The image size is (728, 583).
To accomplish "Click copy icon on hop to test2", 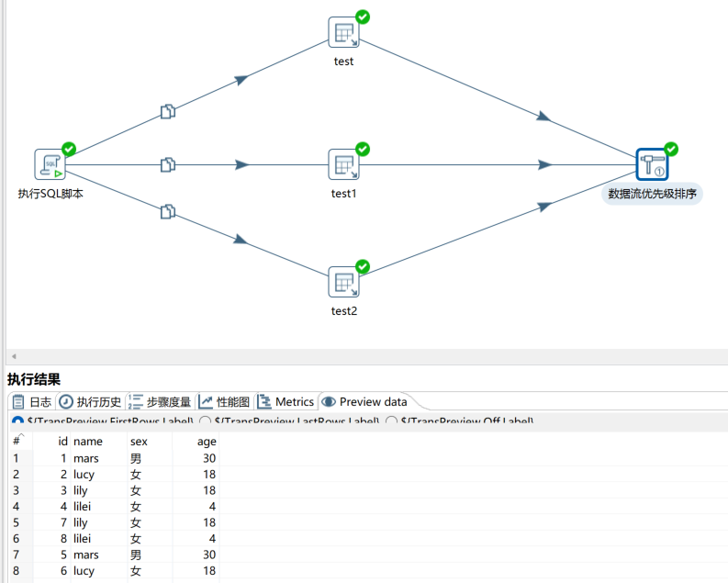I will (168, 211).
